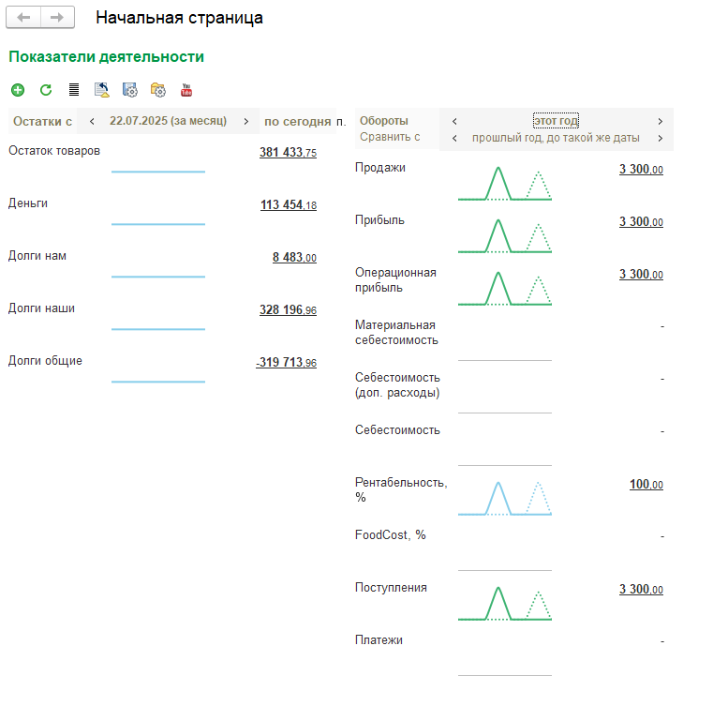Click left arrow before 'прошлый год' comparison
Image resolution: width=728 pixels, height=706 pixels.
454,138
